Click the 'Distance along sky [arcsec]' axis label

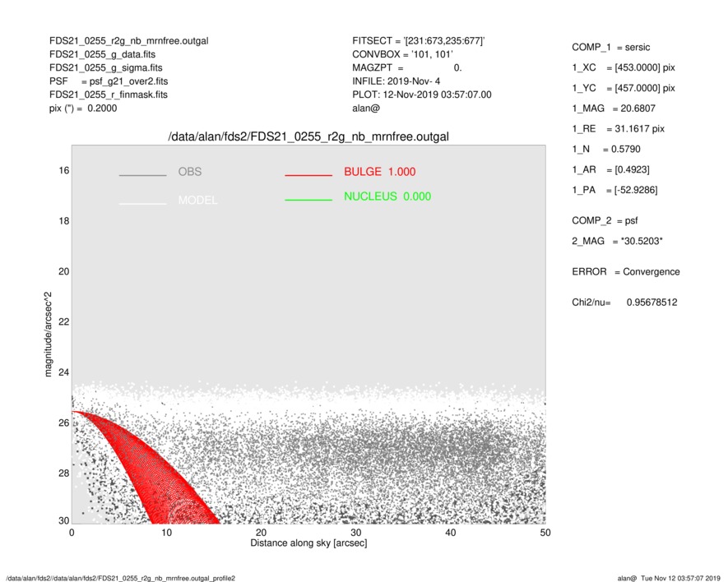tap(308, 544)
